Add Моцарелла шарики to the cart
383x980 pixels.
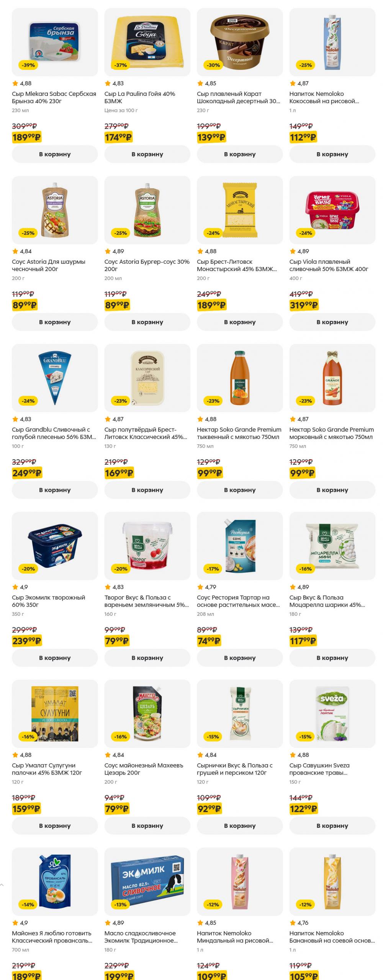[x=332, y=658]
